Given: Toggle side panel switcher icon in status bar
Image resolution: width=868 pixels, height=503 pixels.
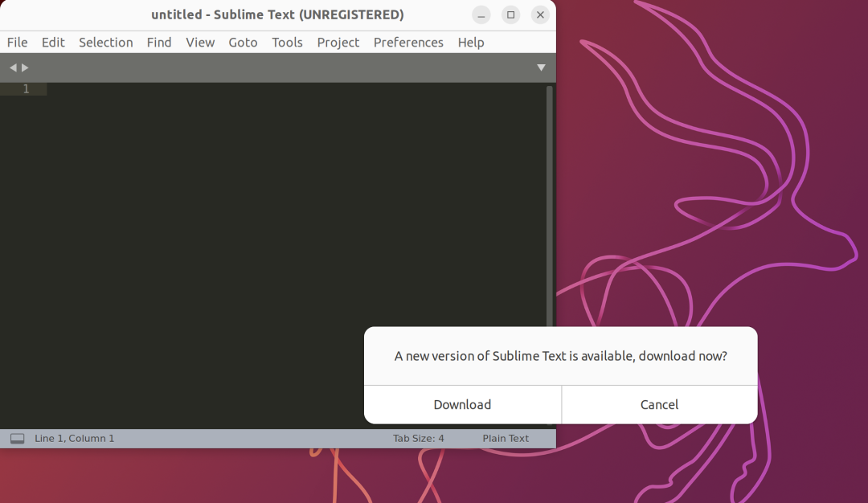Looking at the screenshot, I should pos(17,438).
